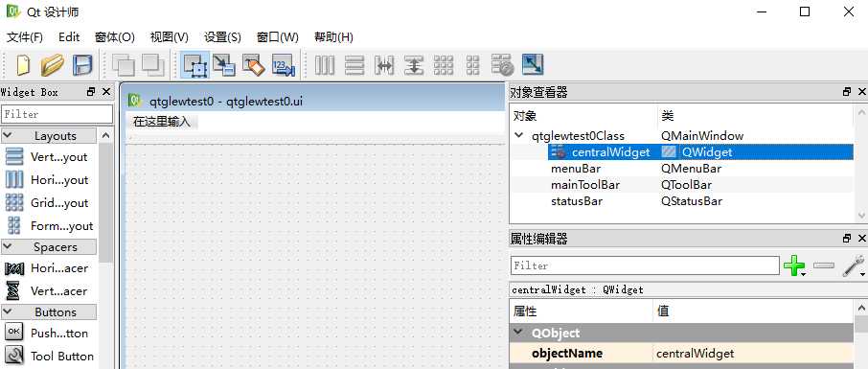868x369 pixels.
Task: Click the objectName value centralWidget
Action: click(696, 354)
